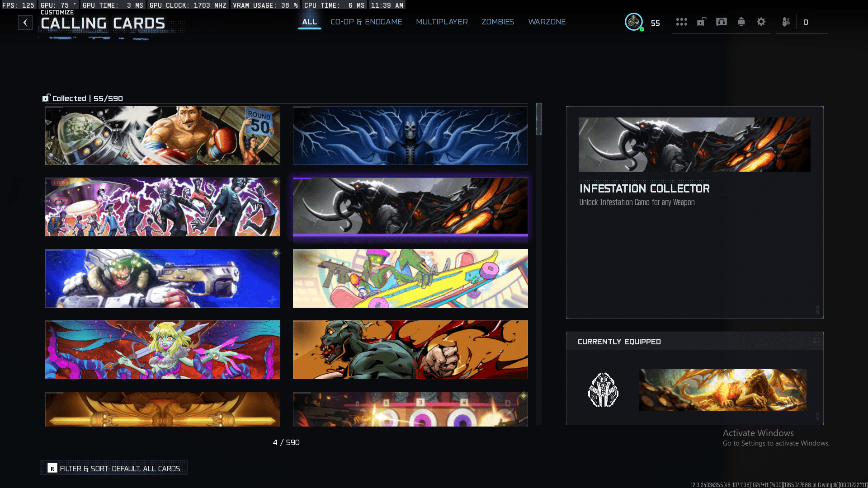Select the blue skeleton reaper calling card
Screen dimensions: 868x488
pyautogui.click(x=410, y=136)
